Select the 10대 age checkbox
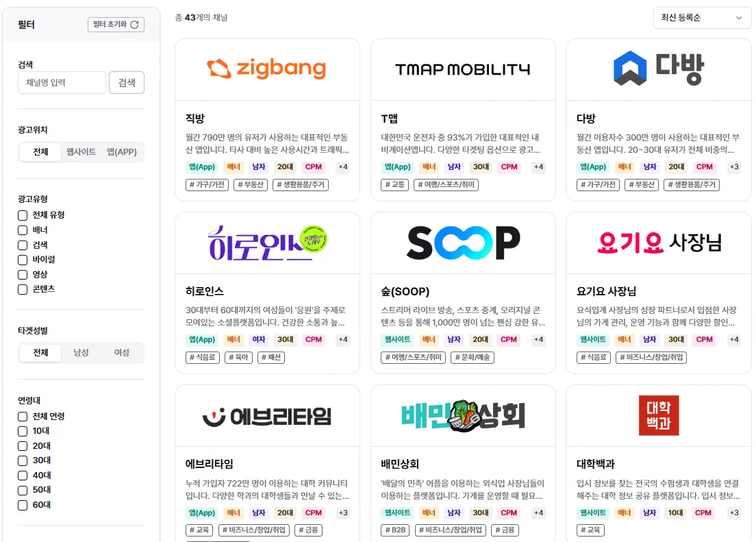Viewport: 756px width, 542px height. pos(23,431)
